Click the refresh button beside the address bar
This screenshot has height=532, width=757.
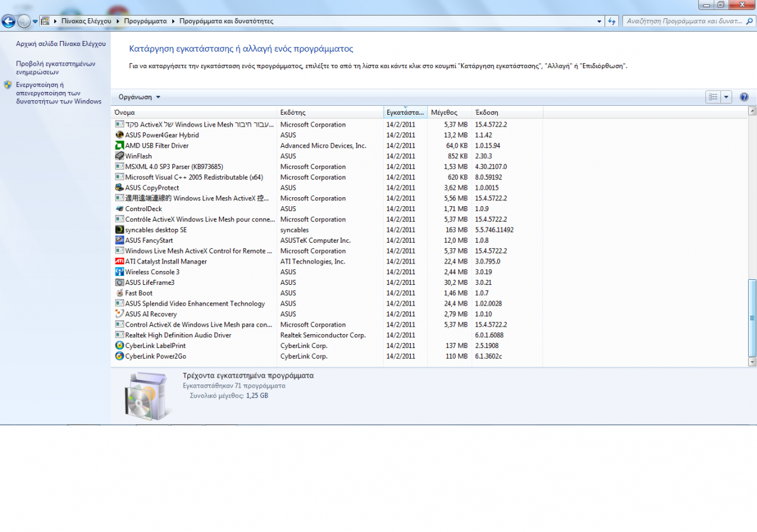[611, 21]
